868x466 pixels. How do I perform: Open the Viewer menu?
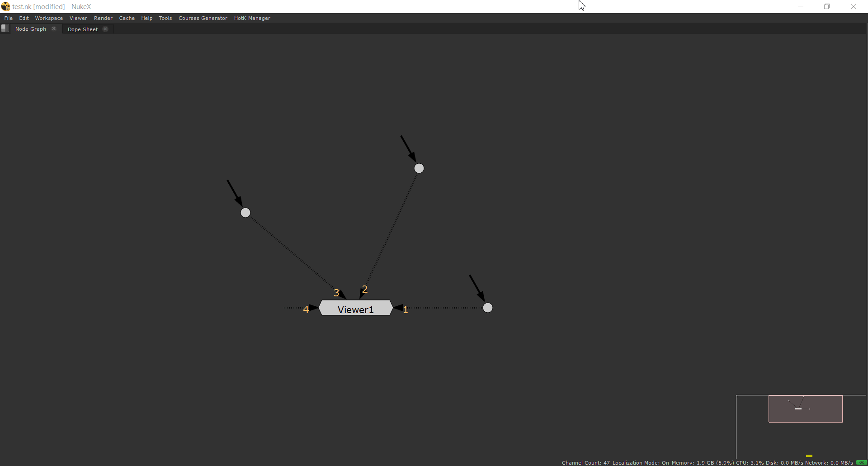point(78,18)
